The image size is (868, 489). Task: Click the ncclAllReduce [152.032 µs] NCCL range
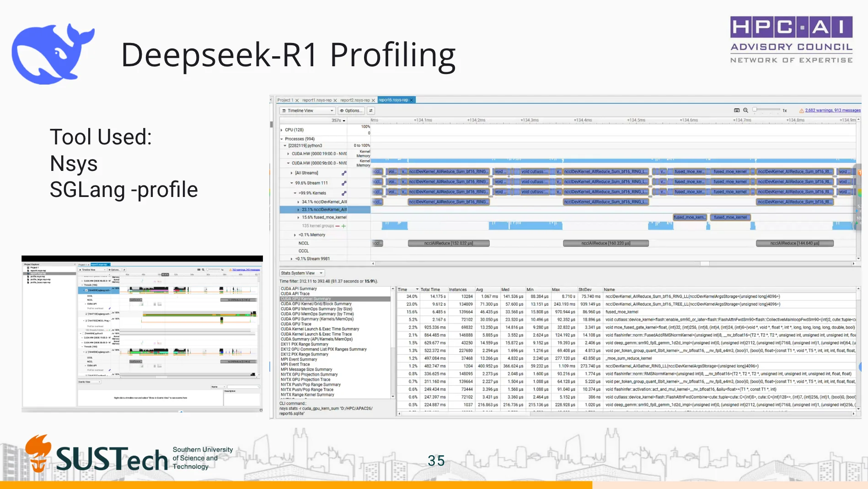click(449, 244)
